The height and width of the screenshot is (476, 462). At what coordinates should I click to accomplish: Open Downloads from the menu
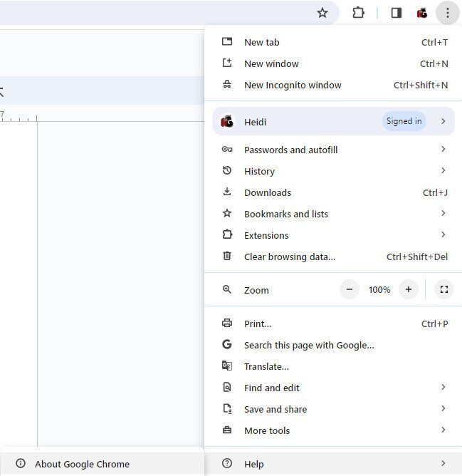pyautogui.click(x=268, y=192)
